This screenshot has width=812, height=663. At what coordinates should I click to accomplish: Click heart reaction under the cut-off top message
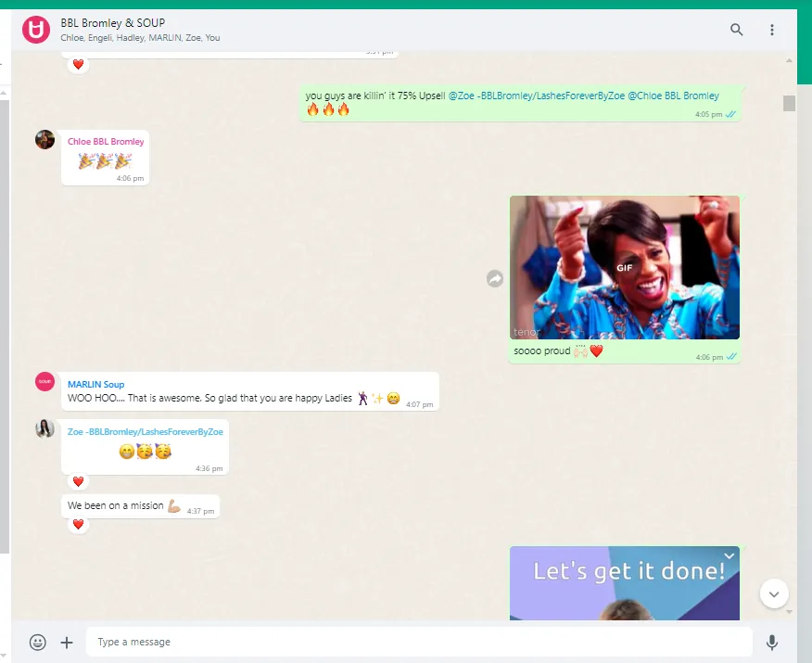[78, 65]
